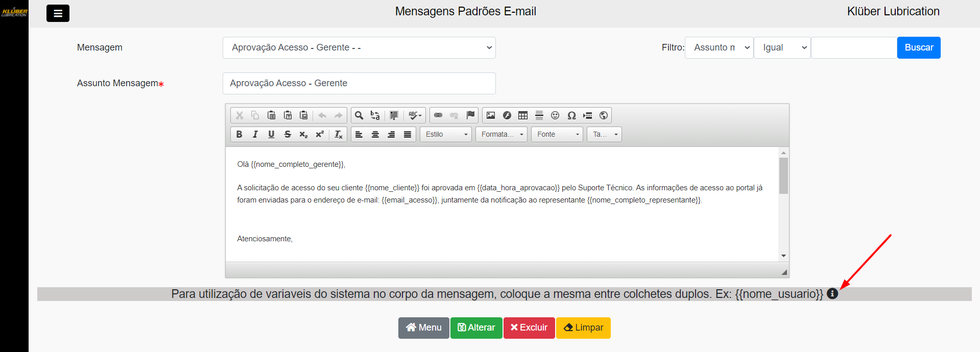Click the editor's vertical scrollbar thumb

[x=783, y=175]
